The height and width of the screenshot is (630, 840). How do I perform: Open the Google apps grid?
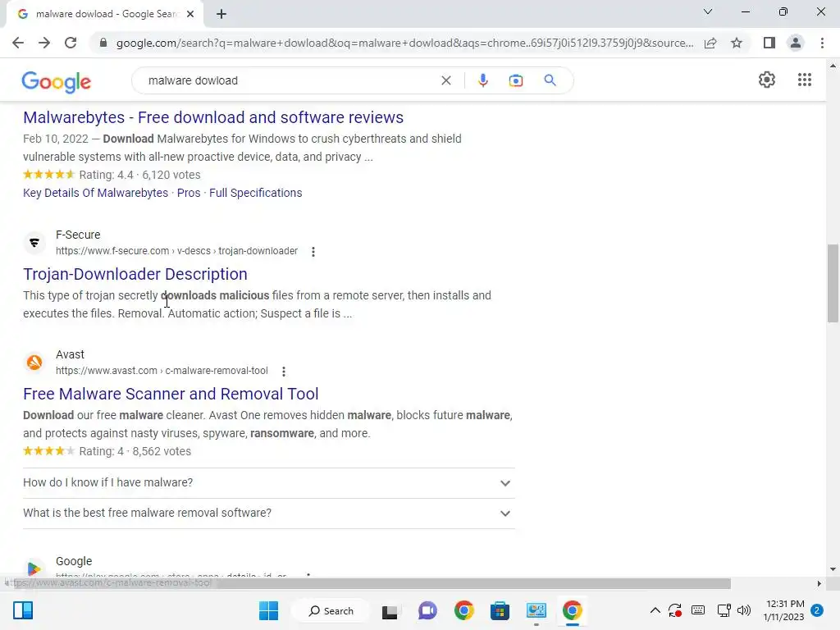(805, 80)
